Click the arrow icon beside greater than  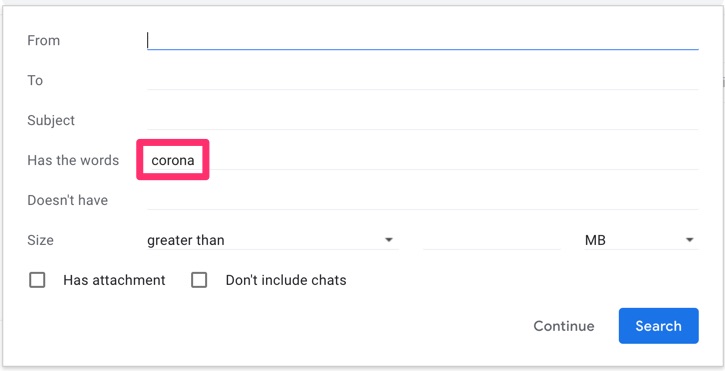[x=389, y=240]
